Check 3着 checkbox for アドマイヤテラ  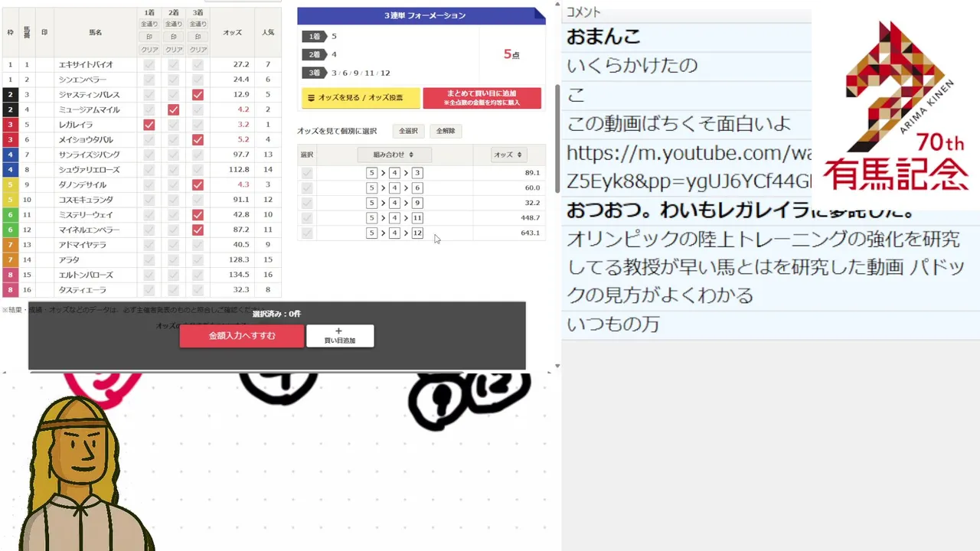tap(198, 245)
